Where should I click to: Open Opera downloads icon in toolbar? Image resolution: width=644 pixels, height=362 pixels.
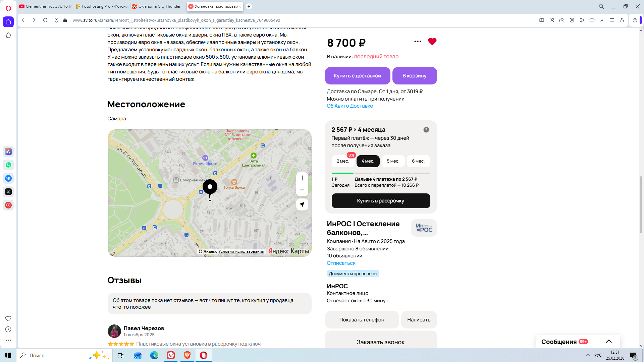[602, 20]
